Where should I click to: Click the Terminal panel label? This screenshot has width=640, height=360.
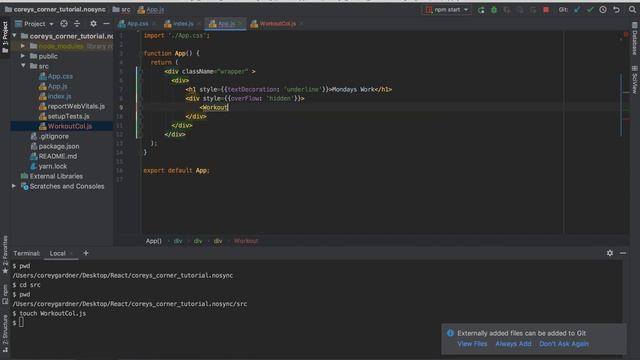(27, 253)
